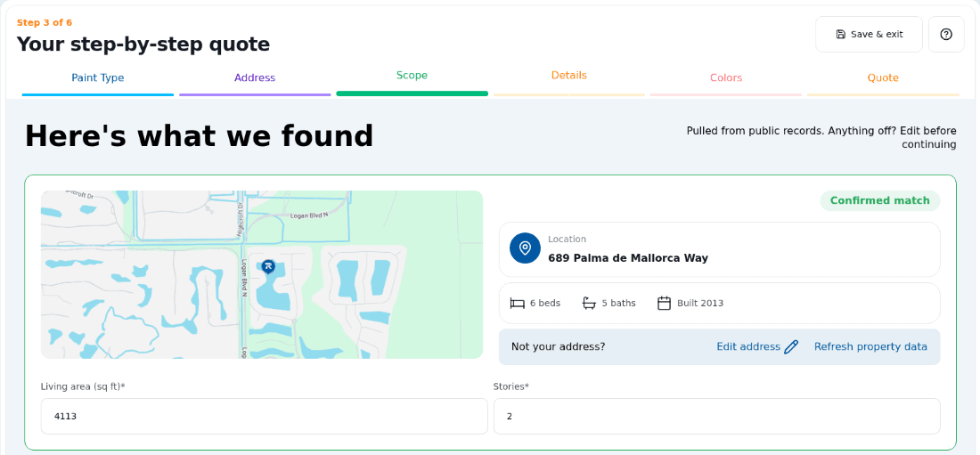
Task: Focus the Living area (sq ft) field
Action: tap(265, 416)
